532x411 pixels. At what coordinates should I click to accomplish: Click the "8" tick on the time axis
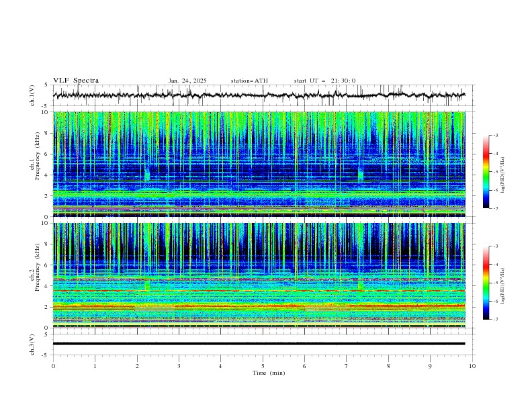(x=388, y=366)
